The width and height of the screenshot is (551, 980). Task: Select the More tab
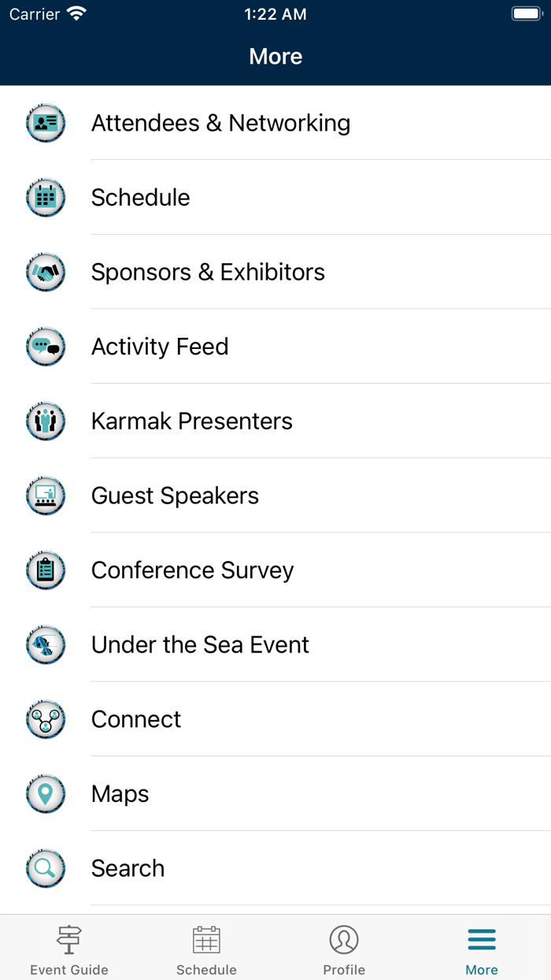click(482, 947)
